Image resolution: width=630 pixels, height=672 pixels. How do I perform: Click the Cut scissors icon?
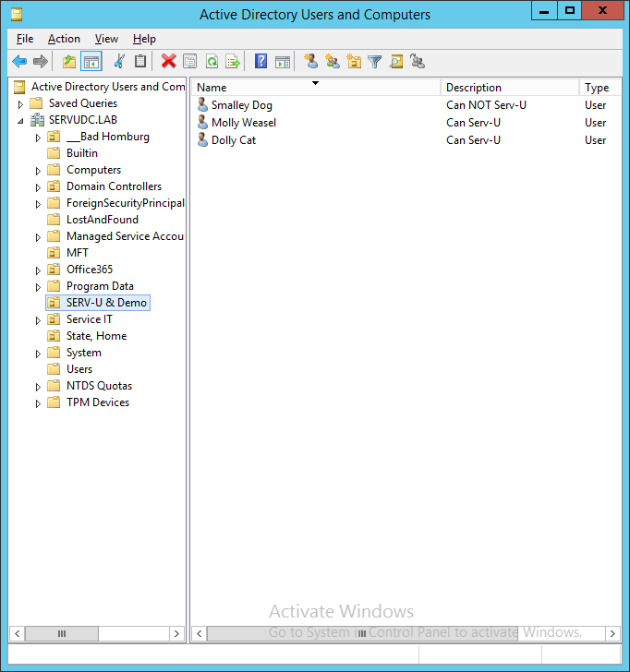[x=119, y=62]
